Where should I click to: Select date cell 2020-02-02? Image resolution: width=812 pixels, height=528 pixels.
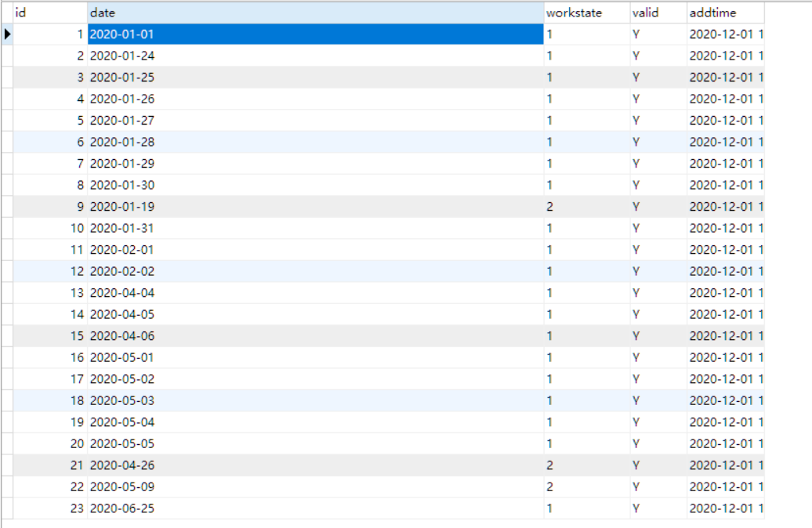pyautogui.click(x=315, y=271)
